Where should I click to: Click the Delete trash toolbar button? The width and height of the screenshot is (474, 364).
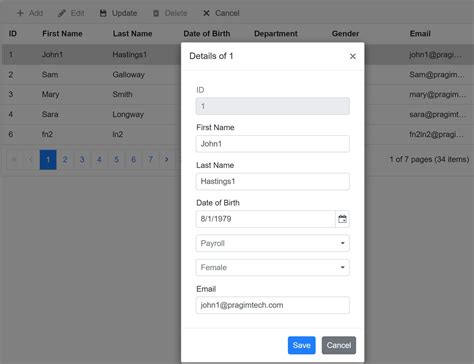[170, 13]
